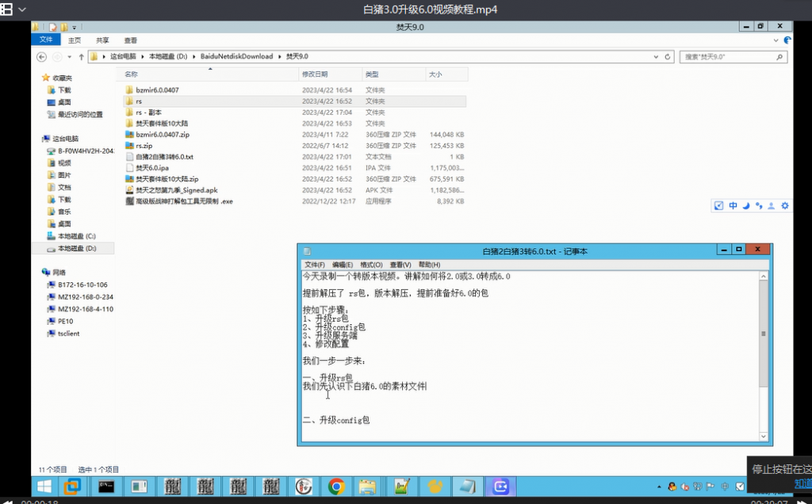Click the New Folder quick access icon
Image resolution: width=812 pixels, height=504 pixels.
[63, 27]
